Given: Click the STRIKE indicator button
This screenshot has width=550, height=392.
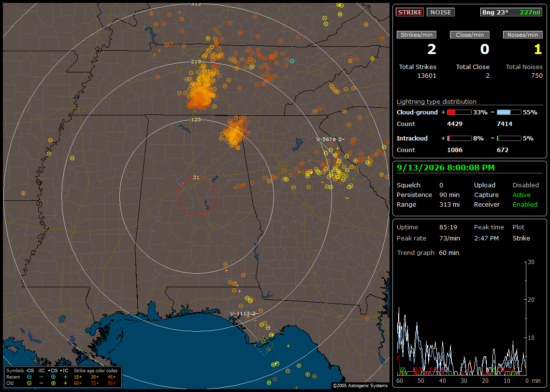Looking at the screenshot, I should pos(410,12).
